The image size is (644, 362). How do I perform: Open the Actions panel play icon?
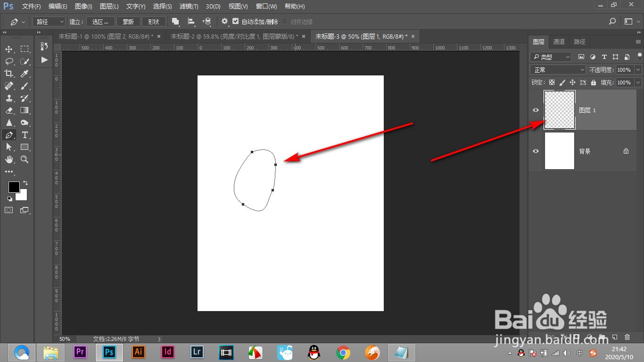44,60
